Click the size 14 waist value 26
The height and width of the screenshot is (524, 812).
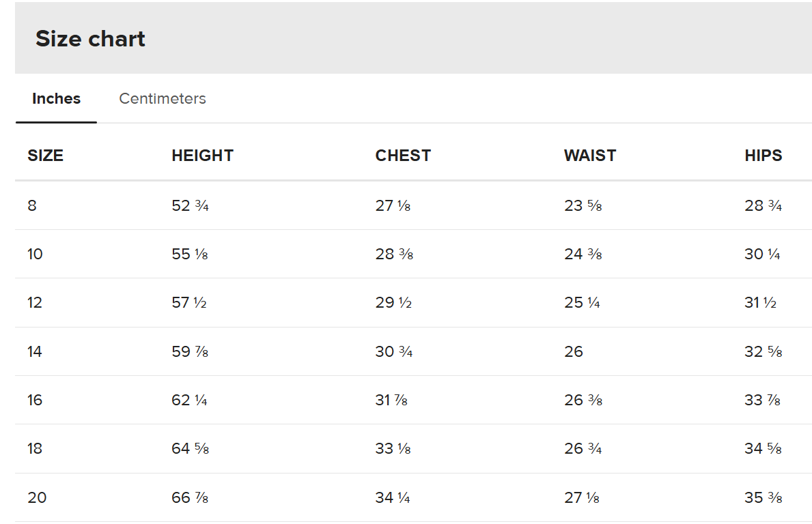[574, 352]
